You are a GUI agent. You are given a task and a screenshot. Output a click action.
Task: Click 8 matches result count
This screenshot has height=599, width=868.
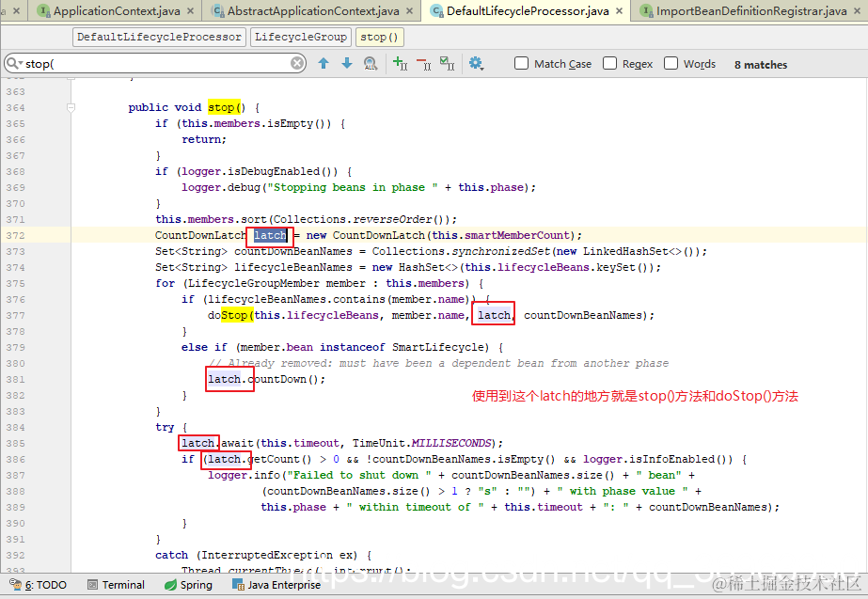point(761,65)
